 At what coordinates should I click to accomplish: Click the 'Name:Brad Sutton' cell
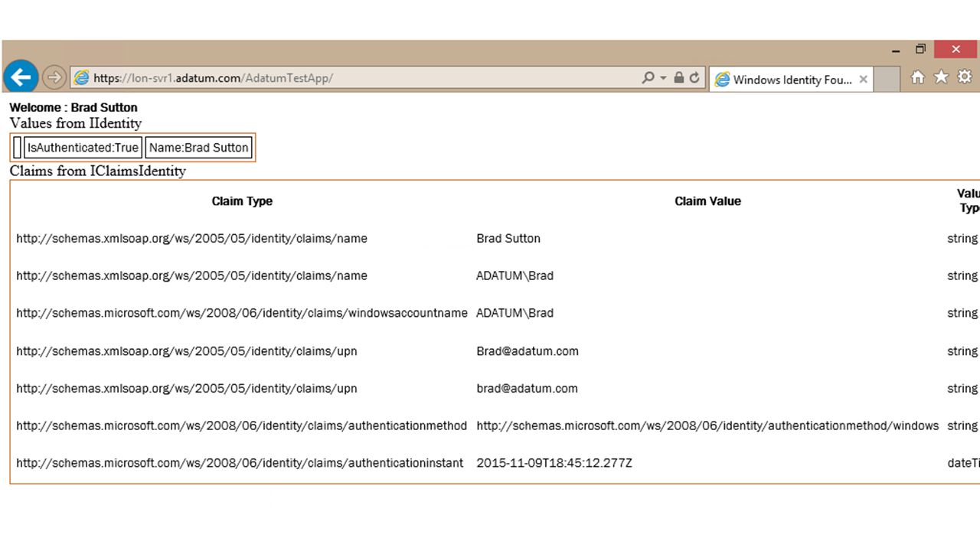[199, 148]
